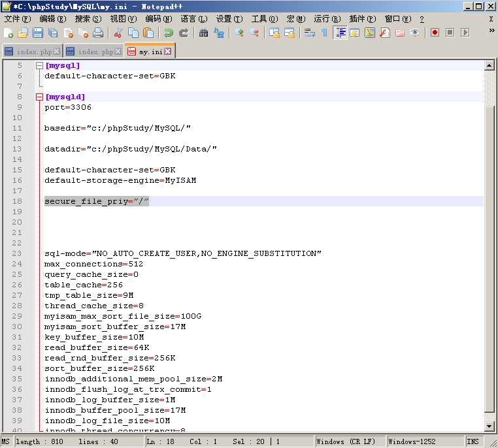The width and height of the screenshot is (498, 448).
Task: Click the Cut scissors icon
Action: pos(118,33)
